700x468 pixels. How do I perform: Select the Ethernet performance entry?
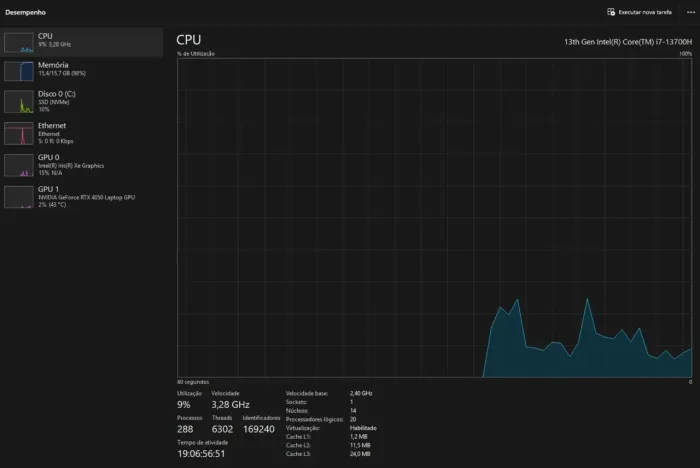click(82, 133)
